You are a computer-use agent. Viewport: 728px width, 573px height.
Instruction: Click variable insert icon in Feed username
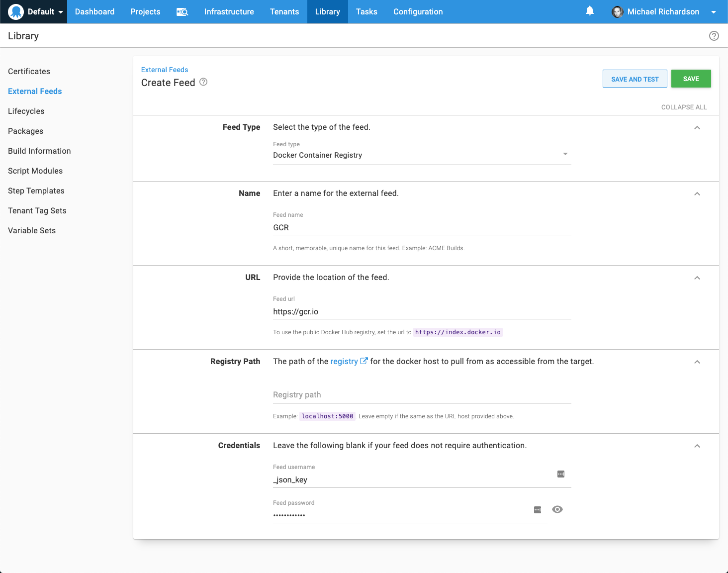coord(561,474)
